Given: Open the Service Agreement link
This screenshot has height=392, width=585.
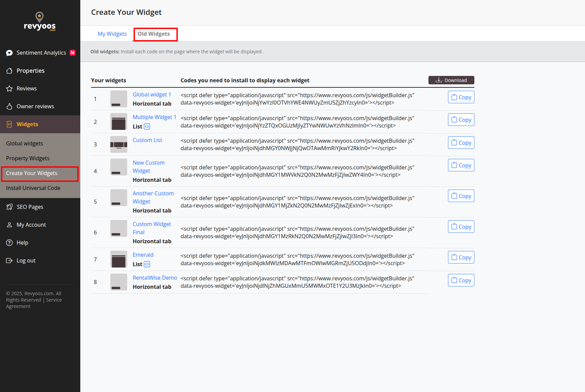Looking at the screenshot, I should 34,303.
